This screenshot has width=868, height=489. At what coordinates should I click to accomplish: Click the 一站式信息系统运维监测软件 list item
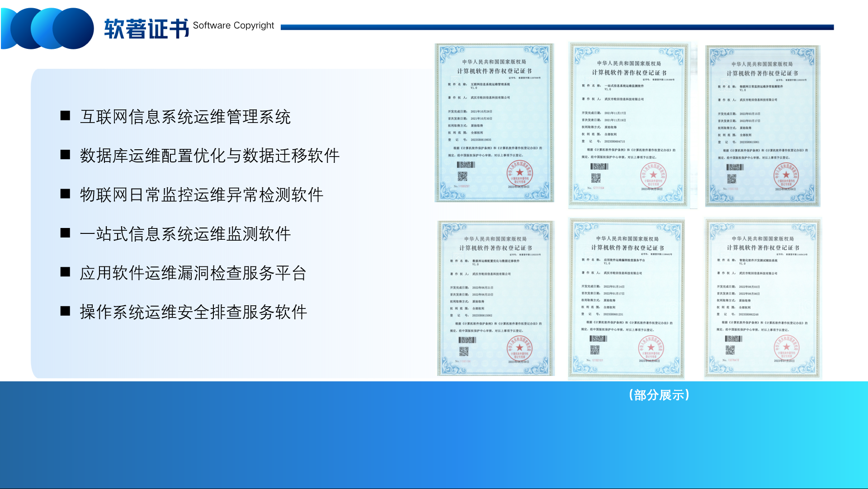click(185, 234)
